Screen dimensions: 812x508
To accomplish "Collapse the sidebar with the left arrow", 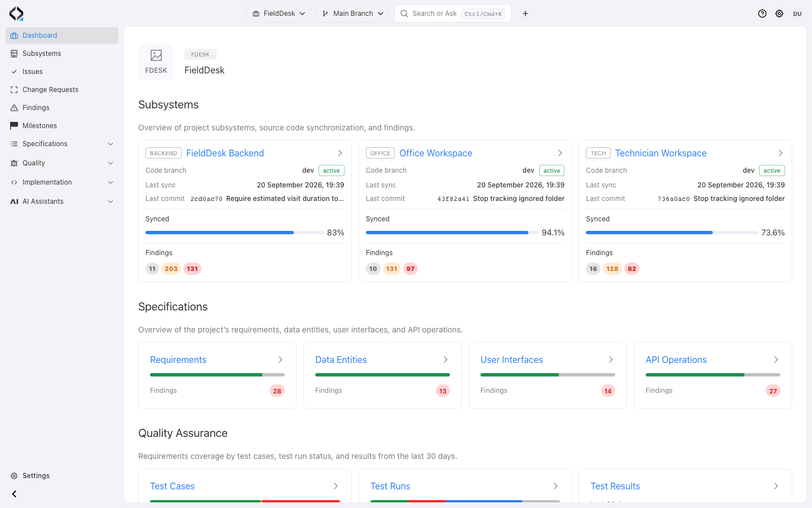I will pyautogui.click(x=14, y=494).
